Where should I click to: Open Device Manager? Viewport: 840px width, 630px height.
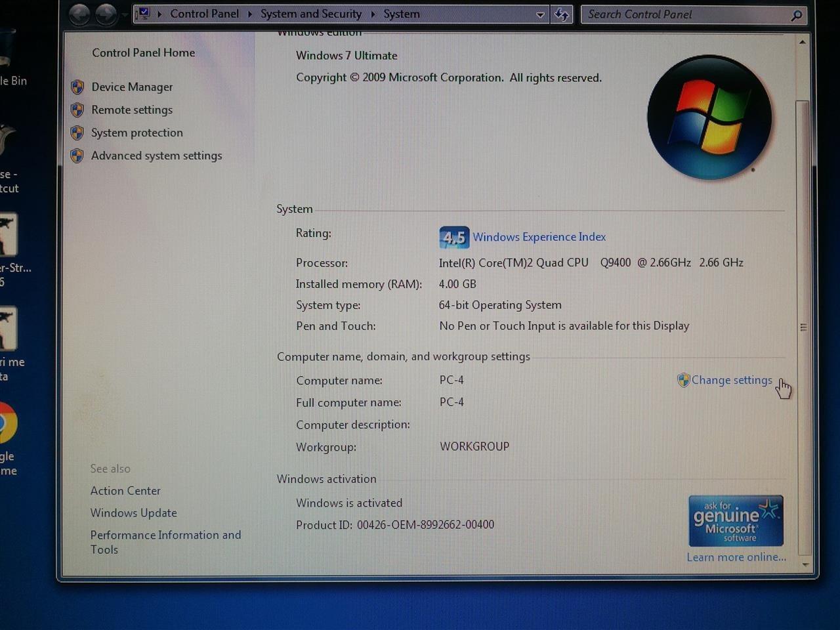[132, 87]
